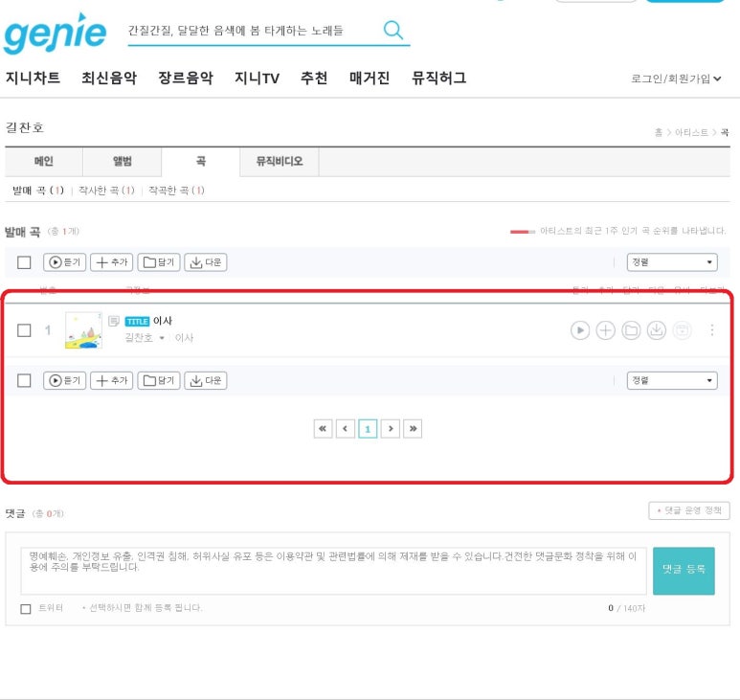
Task: Check the checkbox for the 이사 song row
Action: coord(24,330)
